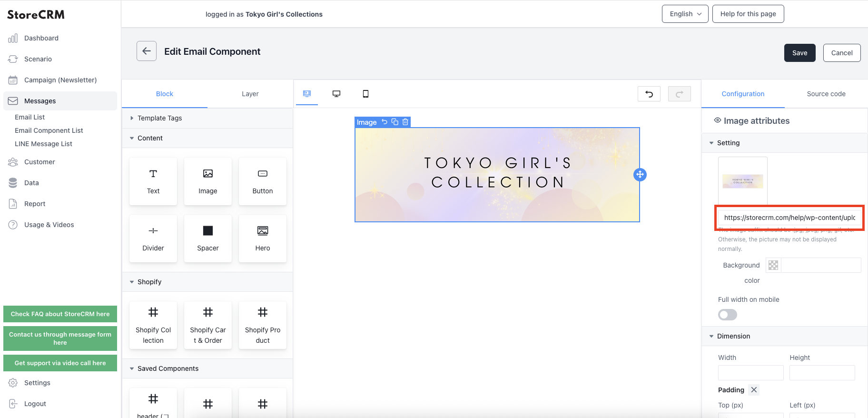Select the Image content block
This screenshot has width=868, height=418.
[x=208, y=181]
